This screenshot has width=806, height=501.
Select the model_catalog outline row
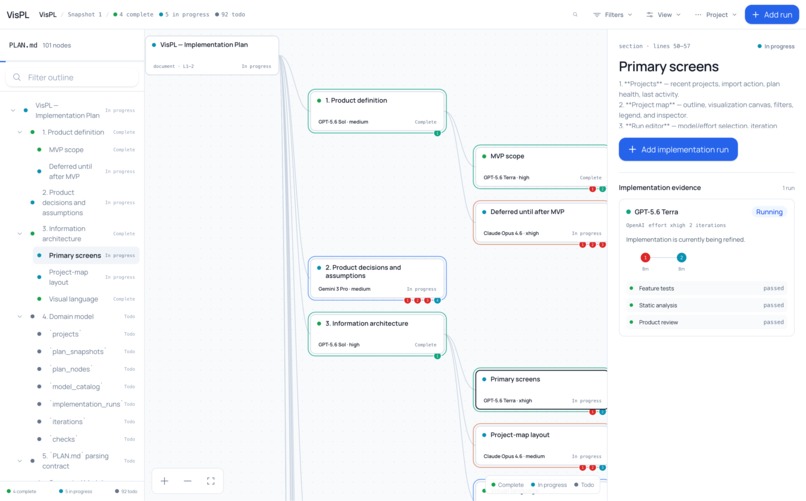(86, 386)
